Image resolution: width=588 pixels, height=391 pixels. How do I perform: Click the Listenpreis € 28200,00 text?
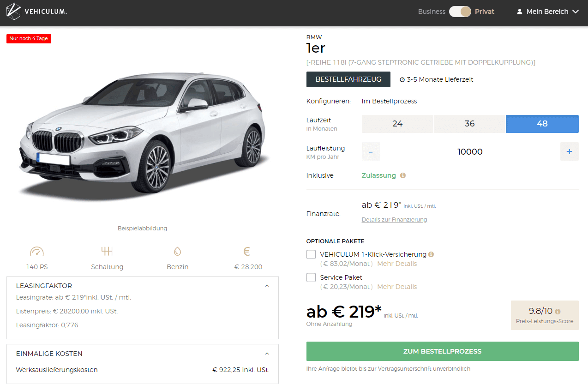click(x=67, y=311)
